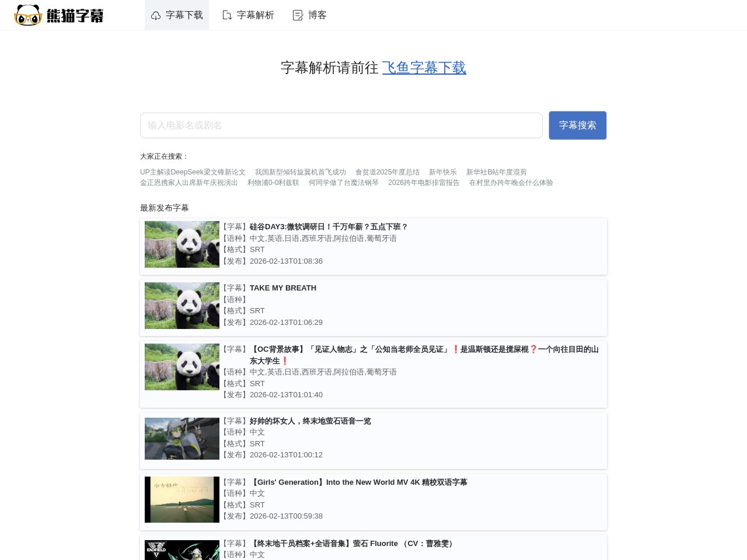Click the cloud download icon in navbar
Image resolution: width=747 pixels, height=560 pixels.
pos(156,16)
